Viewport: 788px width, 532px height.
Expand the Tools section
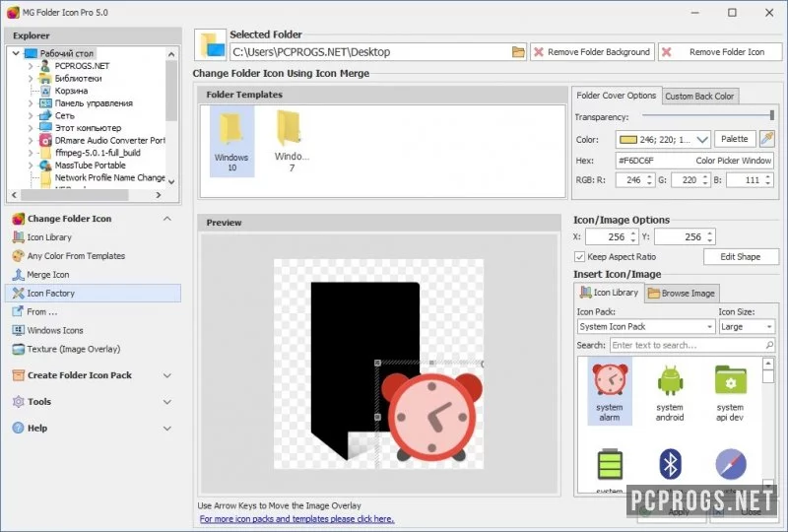click(167, 402)
